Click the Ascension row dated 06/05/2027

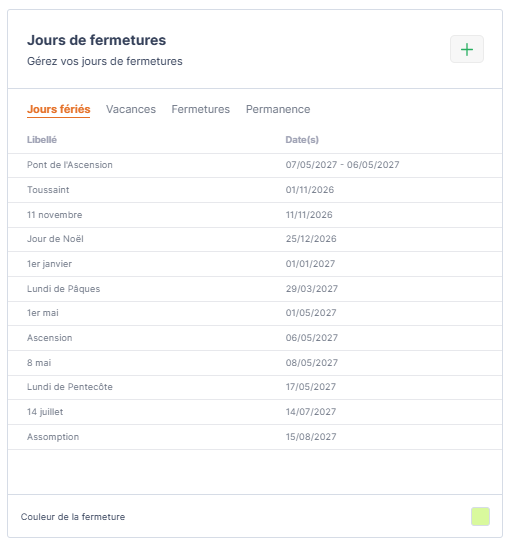255,338
